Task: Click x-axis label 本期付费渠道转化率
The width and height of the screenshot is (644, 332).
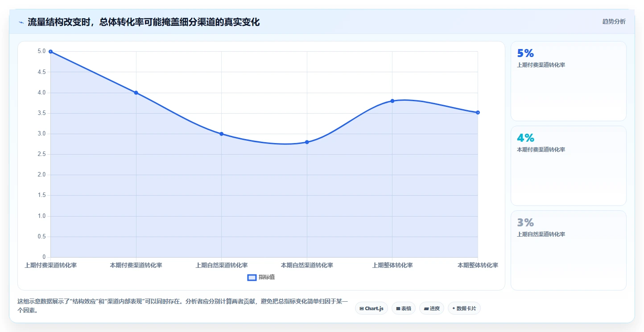Action: [x=136, y=265]
